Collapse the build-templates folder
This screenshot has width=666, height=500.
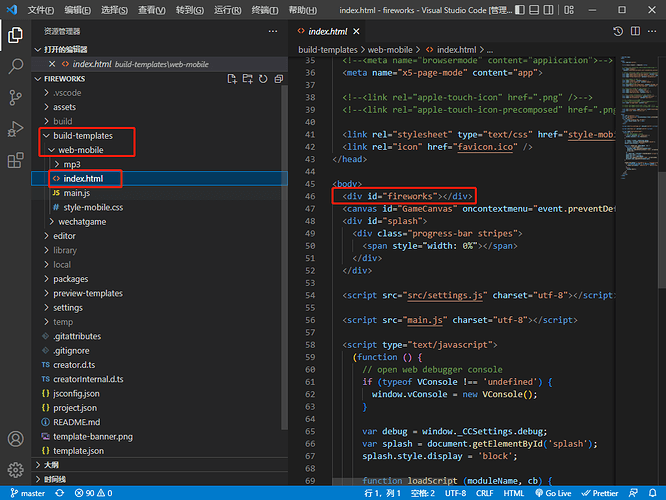coord(83,136)
